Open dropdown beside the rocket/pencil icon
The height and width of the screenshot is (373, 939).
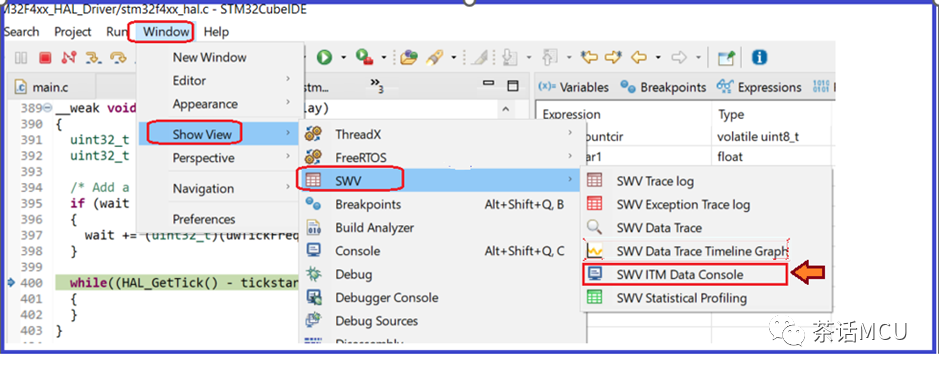coord(454,58)
